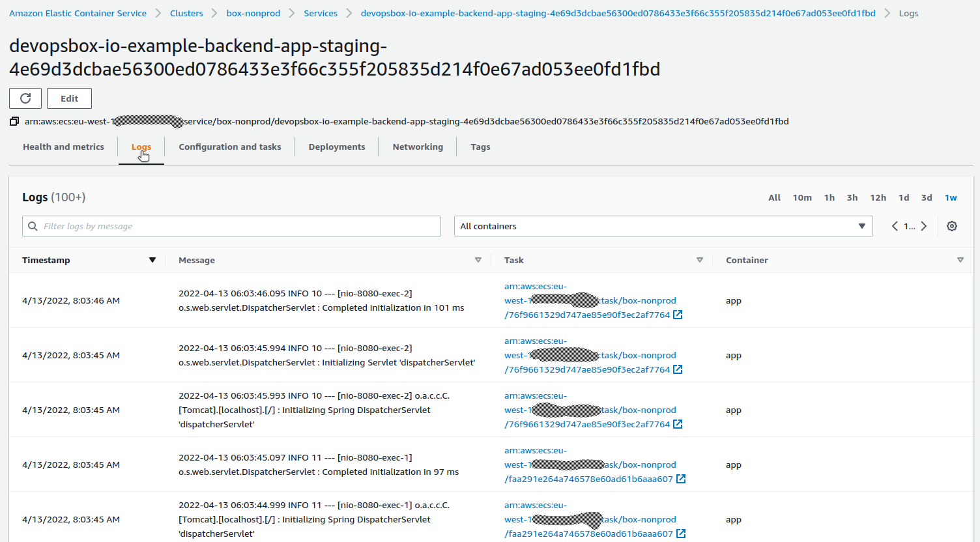Open the Container column filter icon
The image size is (980, 542).
[x=961, y=260]
